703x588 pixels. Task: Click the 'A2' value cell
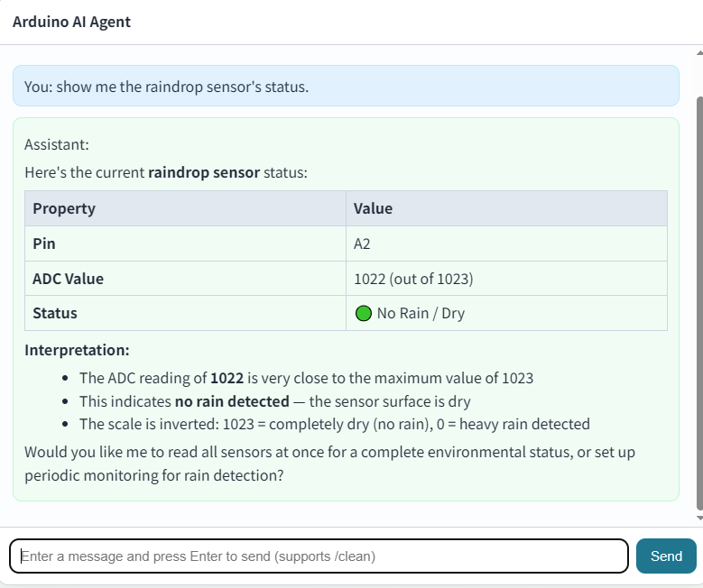[506, 243]
